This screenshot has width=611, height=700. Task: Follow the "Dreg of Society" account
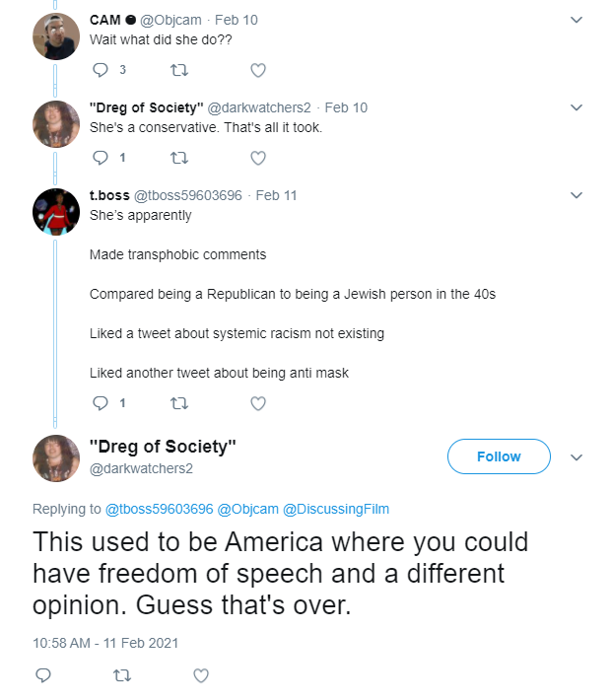click(x=499, y=456)
